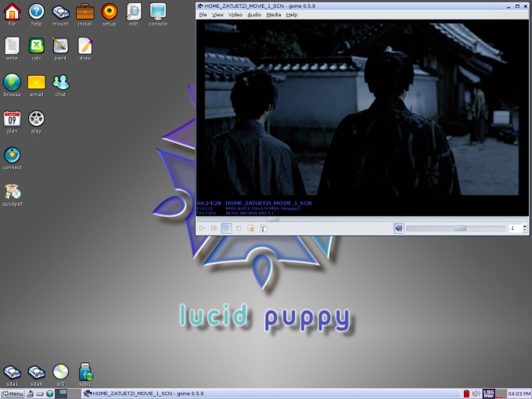Increase the volume value with up stepper
The height and width of the screenshot is (399, 532).
tap(525, 226)
